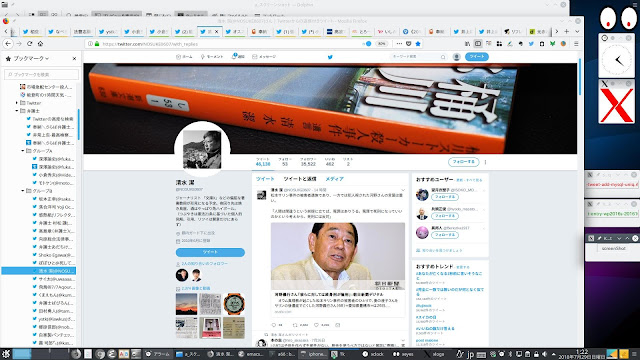Screen dimensions: 640x360
Task: Open Twitter Notifications navigation item
Action: point(238,57)
